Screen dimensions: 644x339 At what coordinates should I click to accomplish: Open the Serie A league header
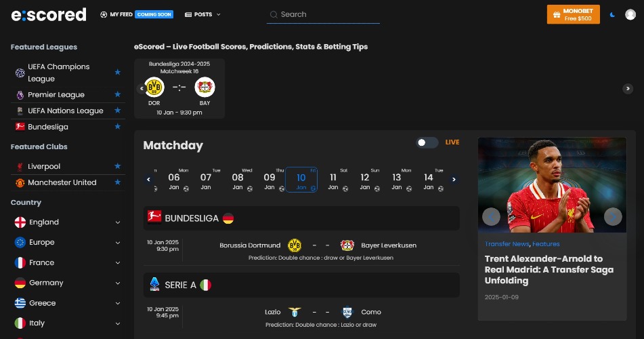(301, 285)
